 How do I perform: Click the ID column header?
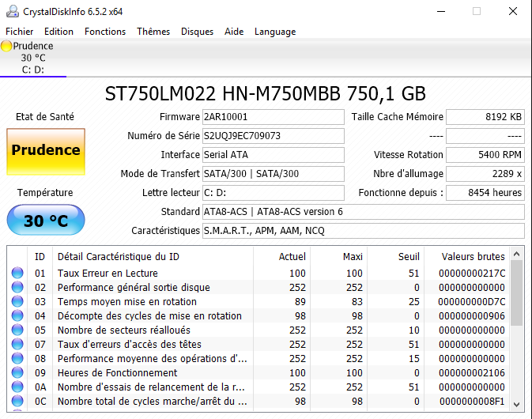[x=40, y=256]
